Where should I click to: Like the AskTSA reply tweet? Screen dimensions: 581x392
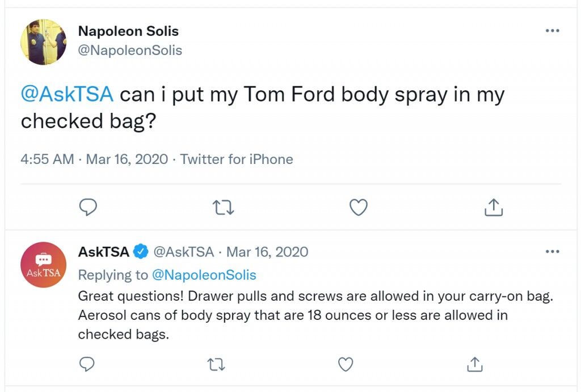click(x=346, y=364)
